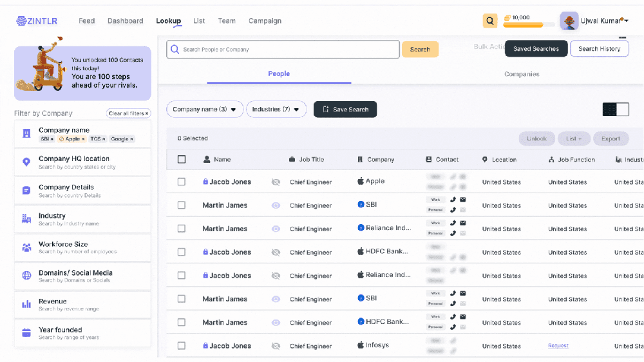Expand the Company HQ location filter
This screenshot has width=644, height=362.
click(82, 162)
